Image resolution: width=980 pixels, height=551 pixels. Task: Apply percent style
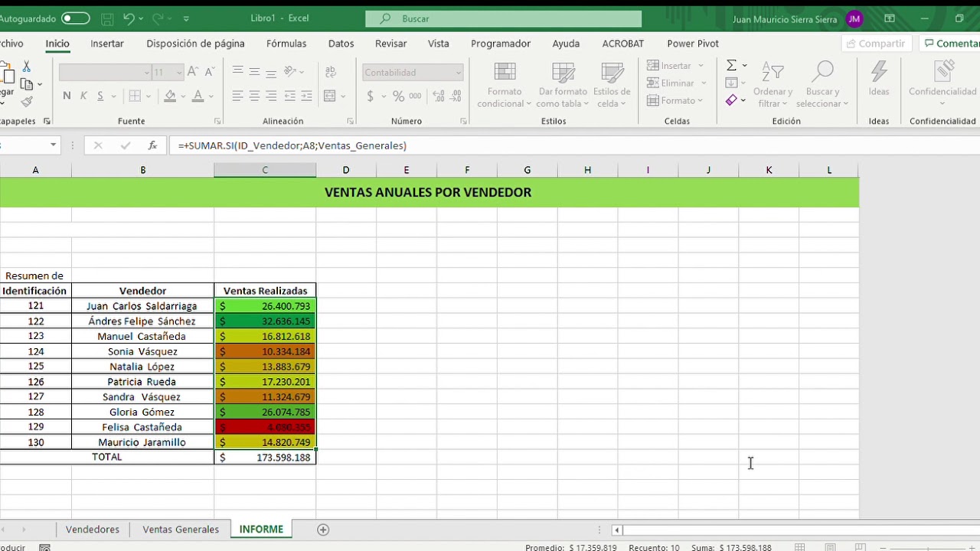[x=398, y=96]
